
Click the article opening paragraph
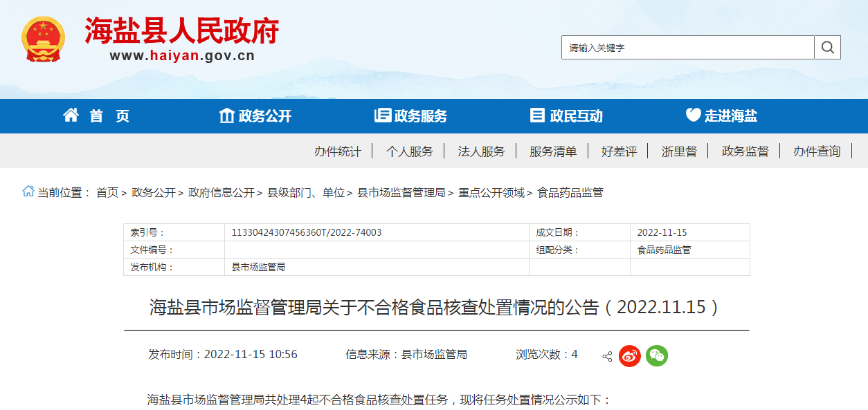pos(379,400)
